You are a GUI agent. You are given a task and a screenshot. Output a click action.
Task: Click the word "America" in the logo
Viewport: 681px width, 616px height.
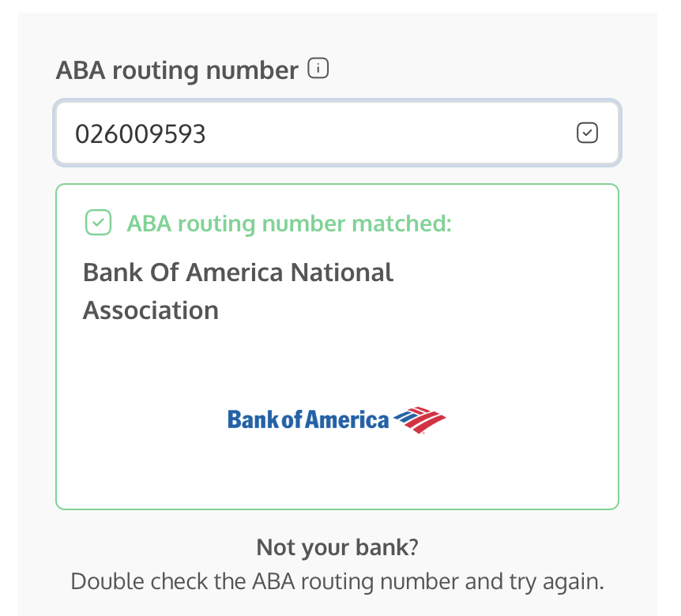348,419
